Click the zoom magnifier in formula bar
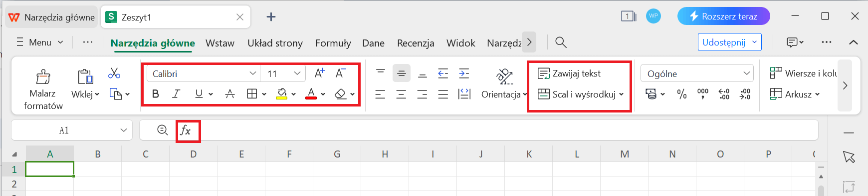 point(163,130)
